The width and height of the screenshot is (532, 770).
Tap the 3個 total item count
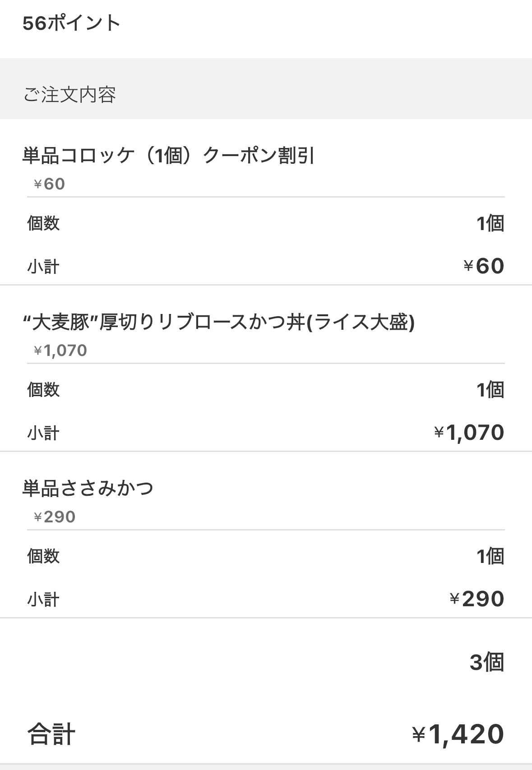(x=486, y=663)
